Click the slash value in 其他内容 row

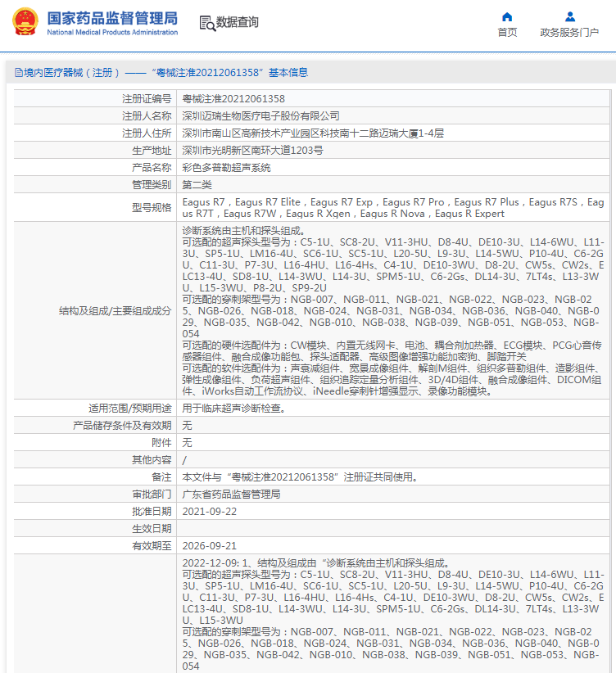(184, 460)
